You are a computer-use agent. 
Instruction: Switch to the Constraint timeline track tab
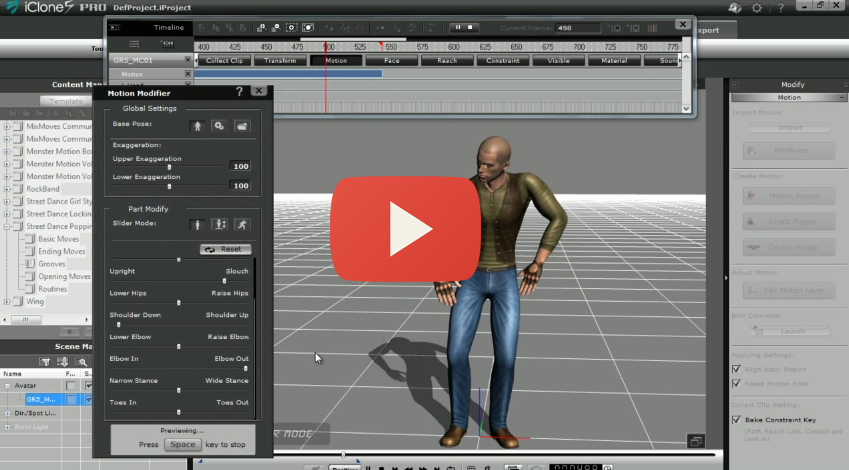click(503, 61)
